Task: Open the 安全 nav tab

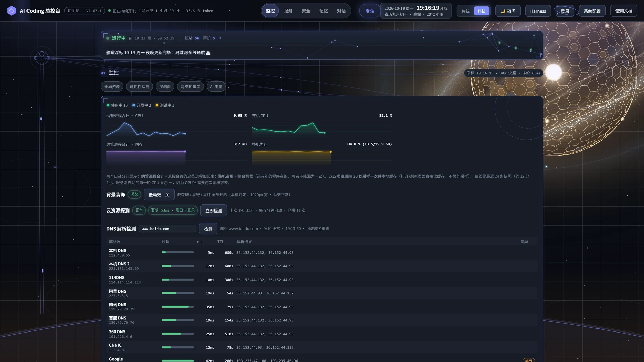Action: tap(306, 11)
